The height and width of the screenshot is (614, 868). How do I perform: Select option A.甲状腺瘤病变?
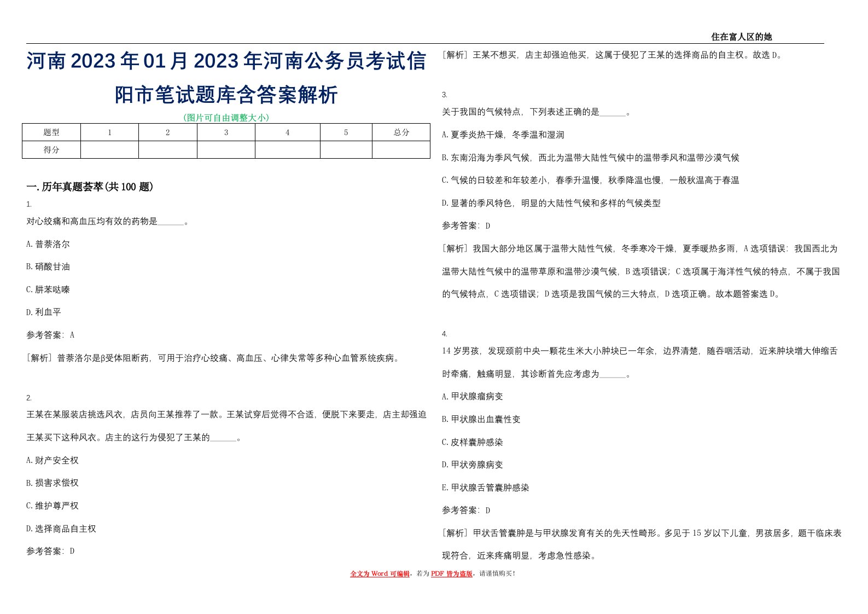tap(473, 397)
